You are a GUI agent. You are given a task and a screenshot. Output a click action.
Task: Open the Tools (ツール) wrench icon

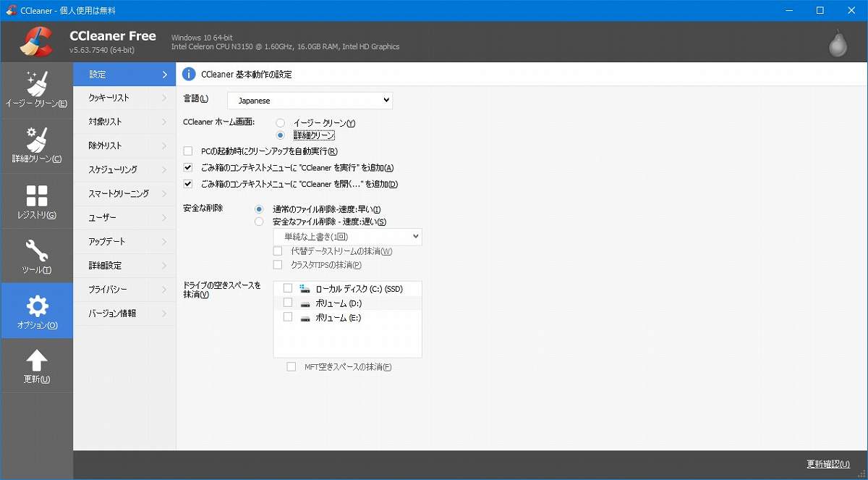37,250
